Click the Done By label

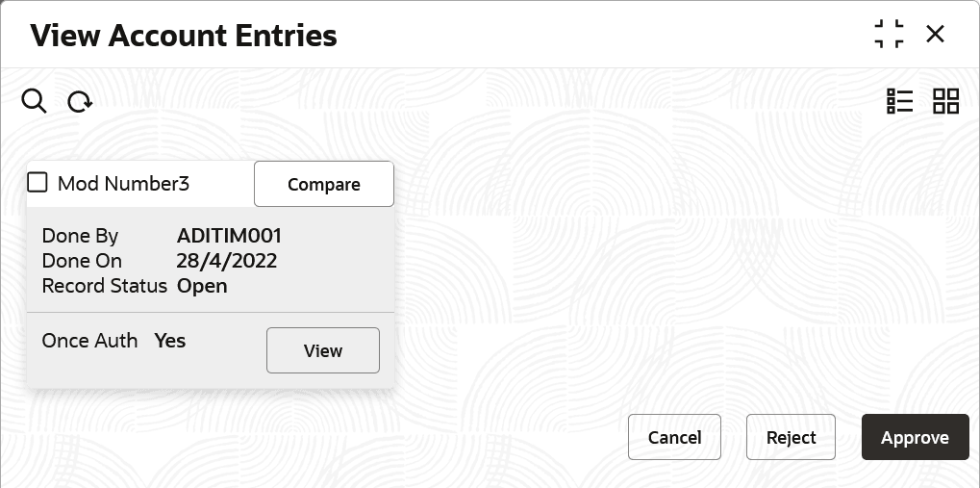click(80, 236)
